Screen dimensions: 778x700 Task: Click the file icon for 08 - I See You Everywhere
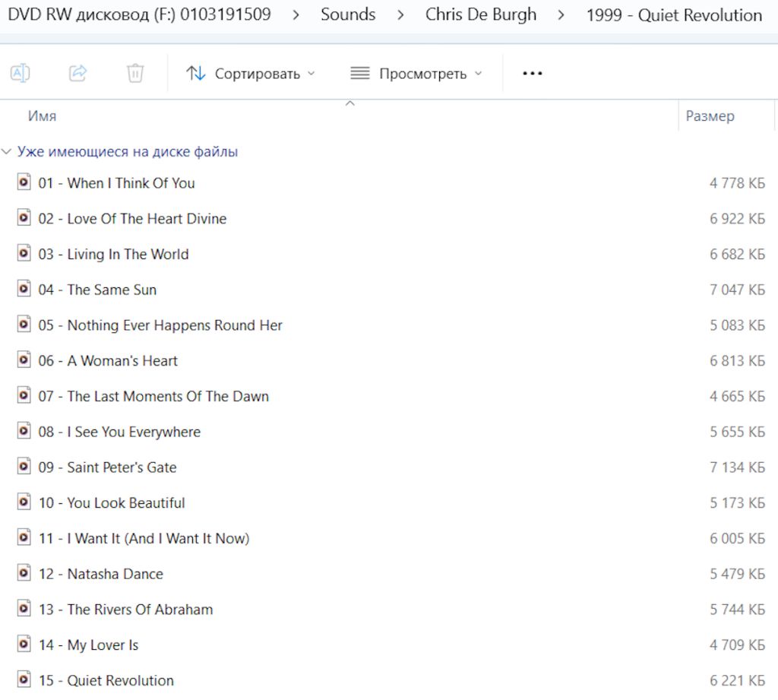24,431
